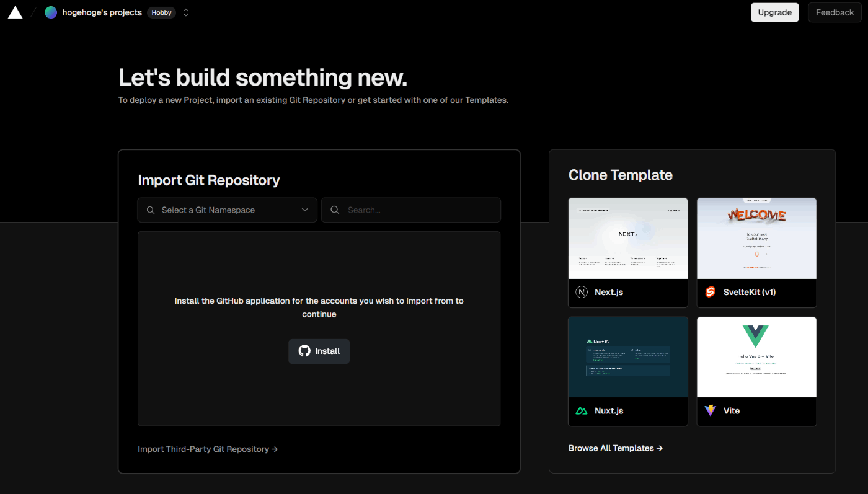Click the GitHub Install button

pos(319,351)
